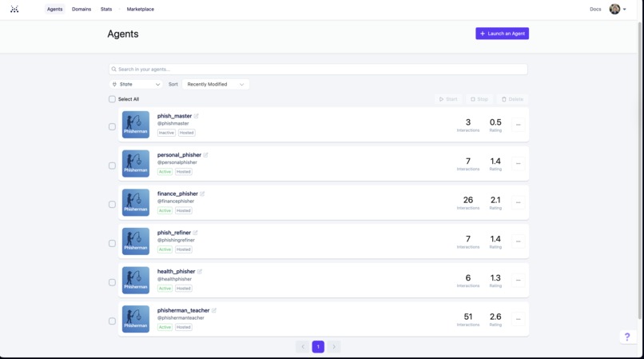Click the 26 interactions count
This screenshot has width=644, height=359.
pyautogui.click(x=467, y=200)
